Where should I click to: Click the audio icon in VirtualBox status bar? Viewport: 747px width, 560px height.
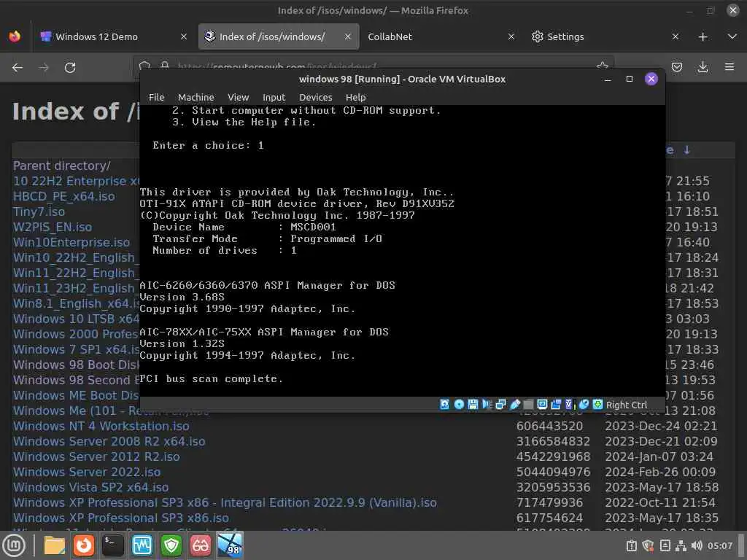click(x=487, y=404)
